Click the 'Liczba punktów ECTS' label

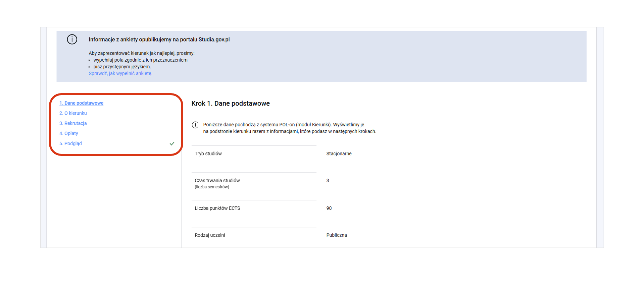pyautogui.click(x=217, y=208)
